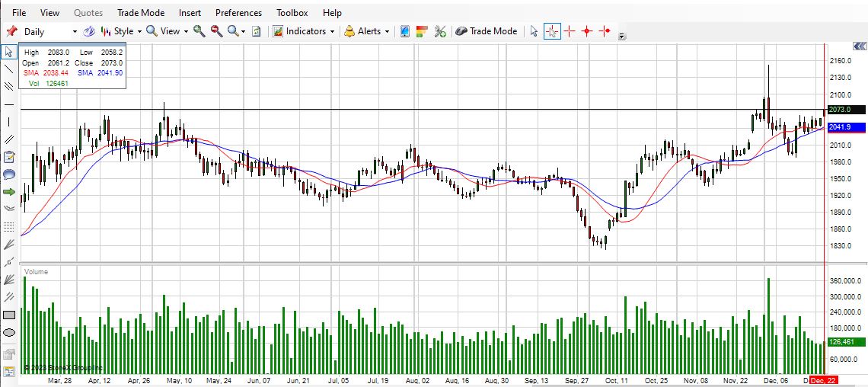Select the rectangle shape tool

(x=9, y=315)
